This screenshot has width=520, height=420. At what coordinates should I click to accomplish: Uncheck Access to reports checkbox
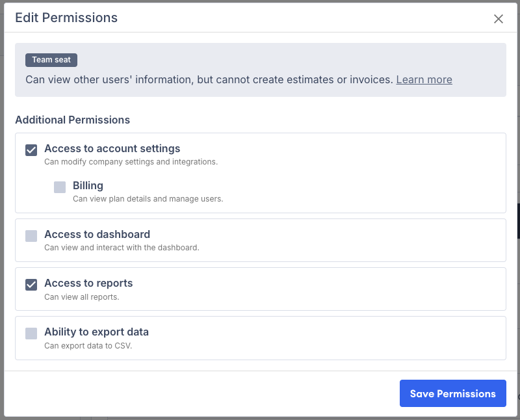tap(31, 285)
